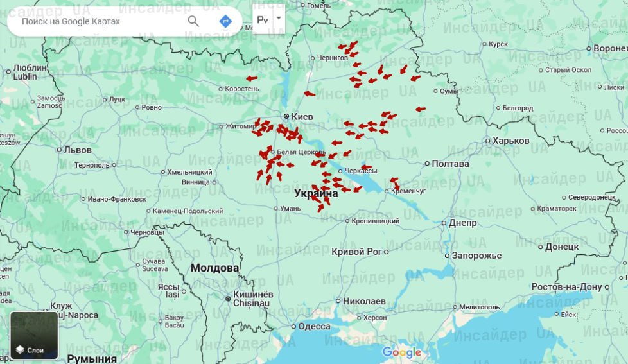Click the magnifying glass search icon
Viewport: 628px width, 364px height.
[193, 21]
